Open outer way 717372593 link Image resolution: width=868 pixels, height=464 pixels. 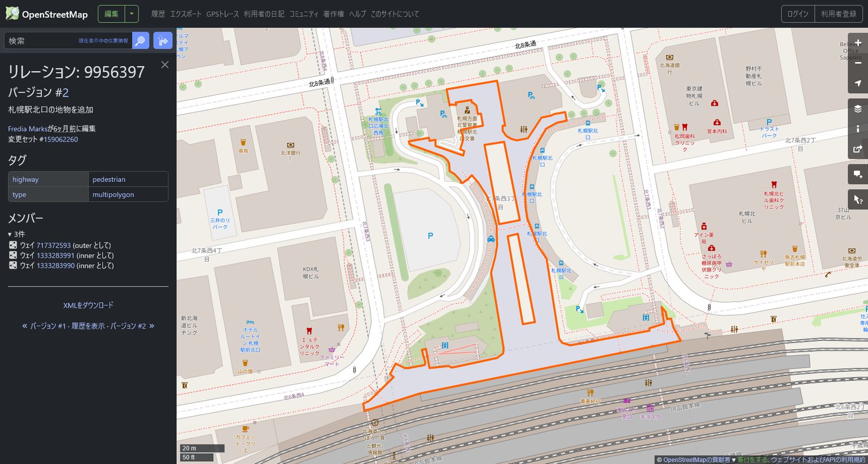(x=54, y=245)
